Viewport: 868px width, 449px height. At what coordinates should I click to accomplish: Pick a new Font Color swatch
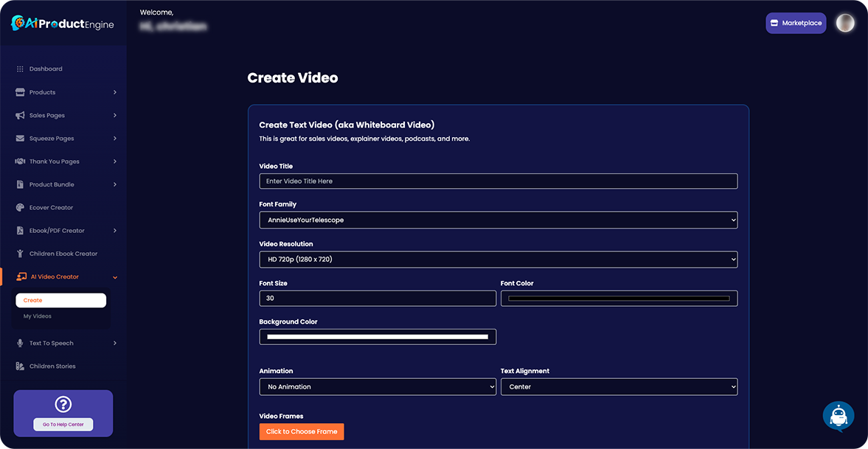[x=619, y=298]
